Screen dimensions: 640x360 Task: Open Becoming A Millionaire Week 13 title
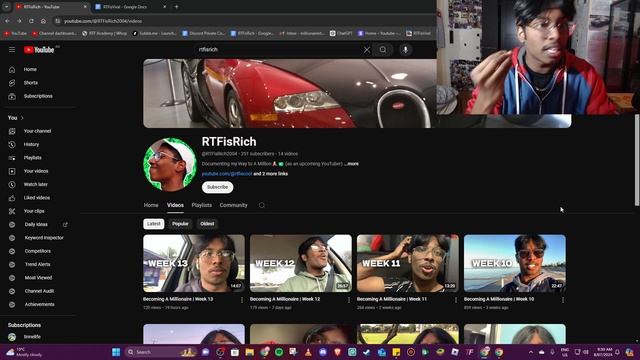pyautogui.click(x=178, y=299)
